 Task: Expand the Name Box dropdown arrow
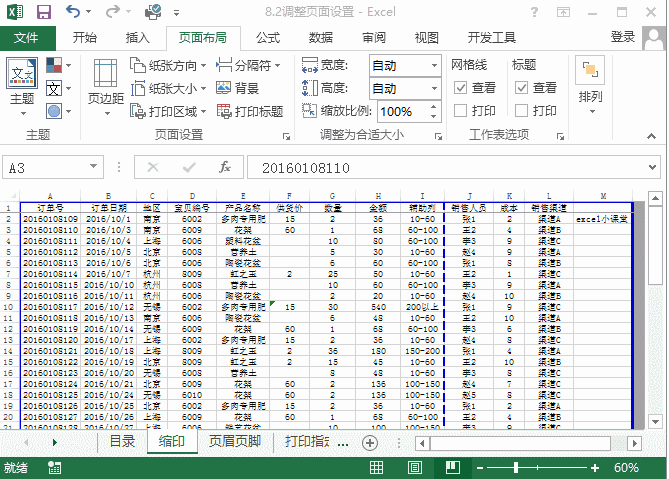[94, 167]
